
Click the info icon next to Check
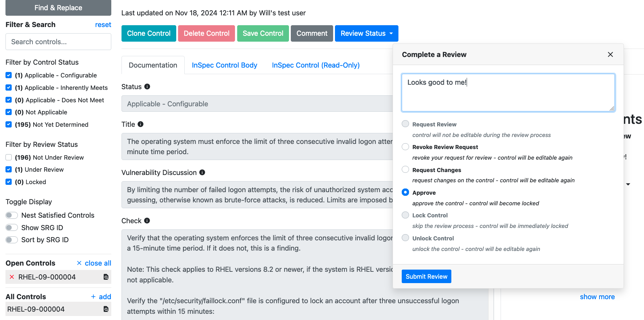coord(147,221)
